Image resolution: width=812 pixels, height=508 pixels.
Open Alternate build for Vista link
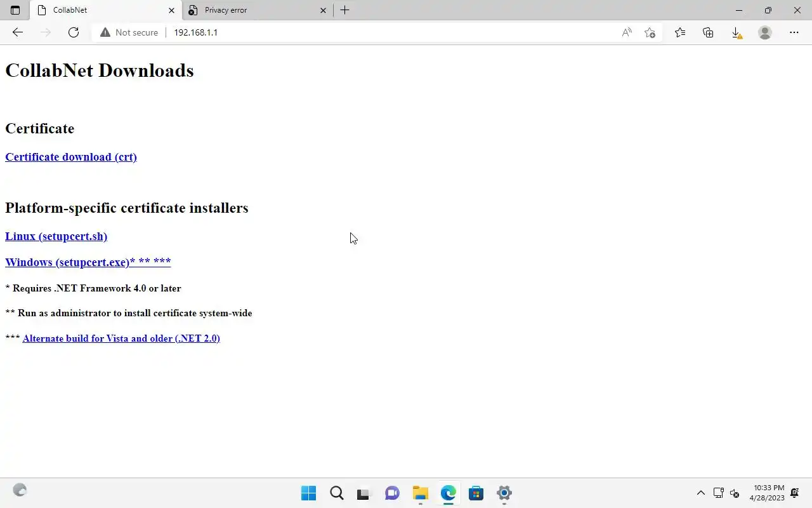121,338
